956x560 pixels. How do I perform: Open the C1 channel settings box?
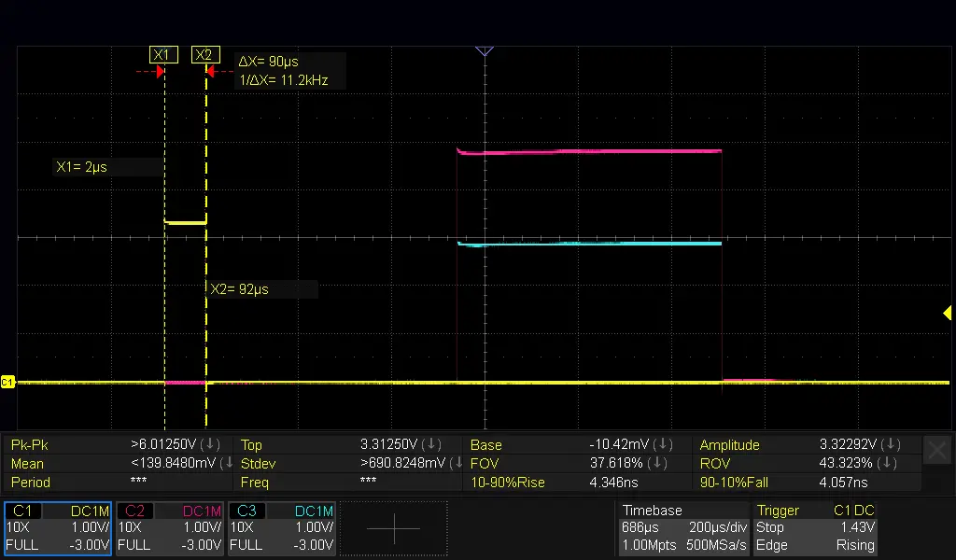(58, 528)
